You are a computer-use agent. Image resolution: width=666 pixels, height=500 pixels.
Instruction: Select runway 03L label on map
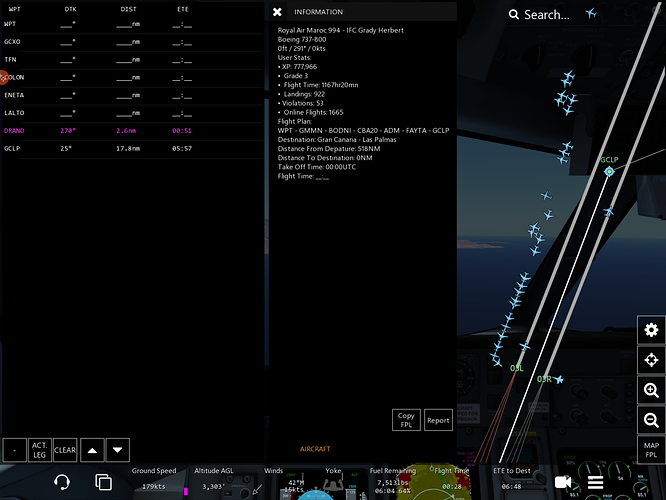(x=516, y=368)
